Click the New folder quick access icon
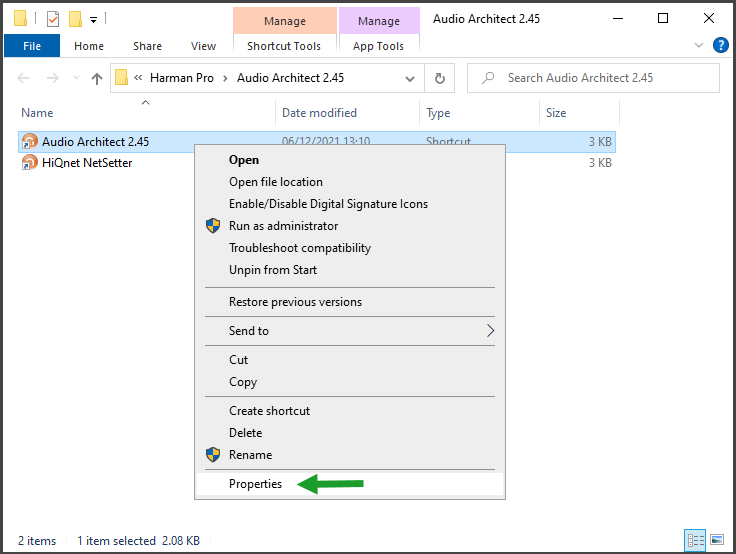This screenshot has width=736, height=554. click(75, 19)
